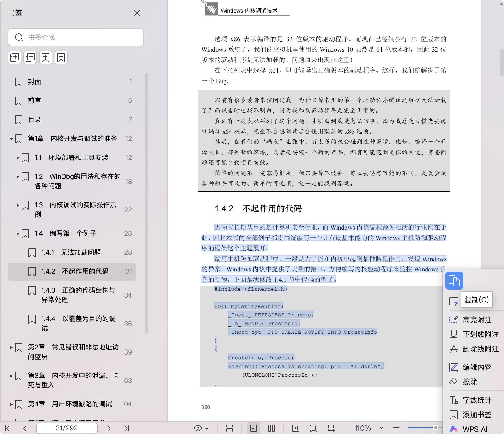504x434 pixels.
Task: Jump to 1.4.4 以覆盖为目的的调试
Action: 72,323
